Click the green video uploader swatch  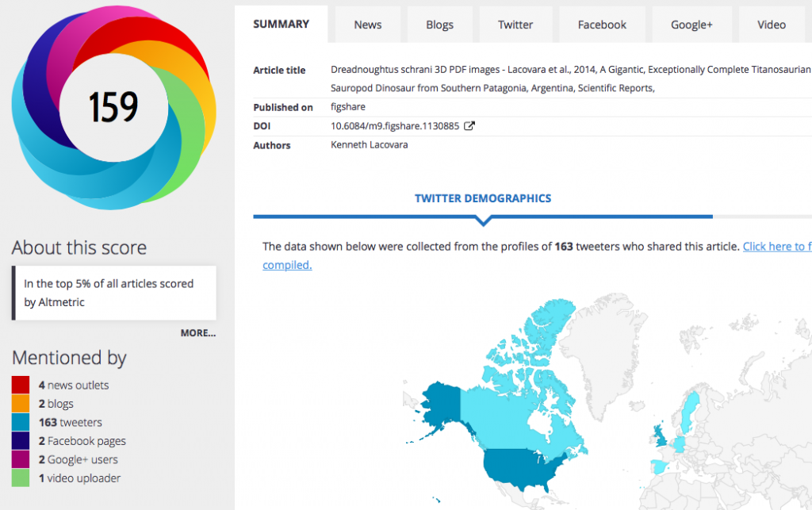21,478
